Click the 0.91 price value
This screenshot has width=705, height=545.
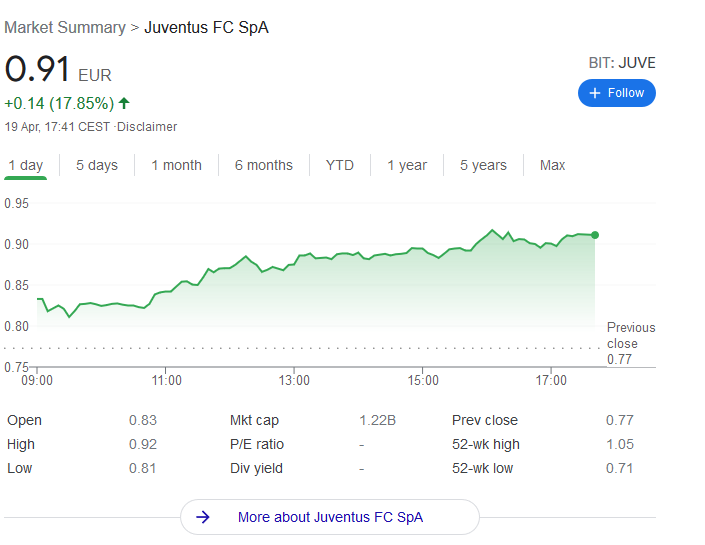tap(37, 69)
